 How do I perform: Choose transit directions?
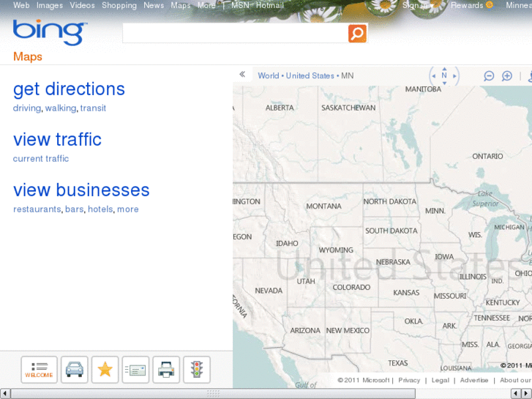coord(94,108)
